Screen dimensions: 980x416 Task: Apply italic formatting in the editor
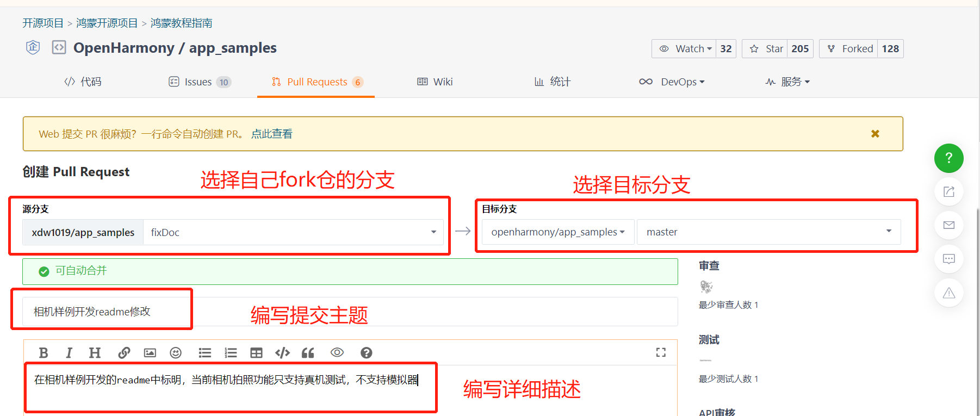(x=69, y=353)
